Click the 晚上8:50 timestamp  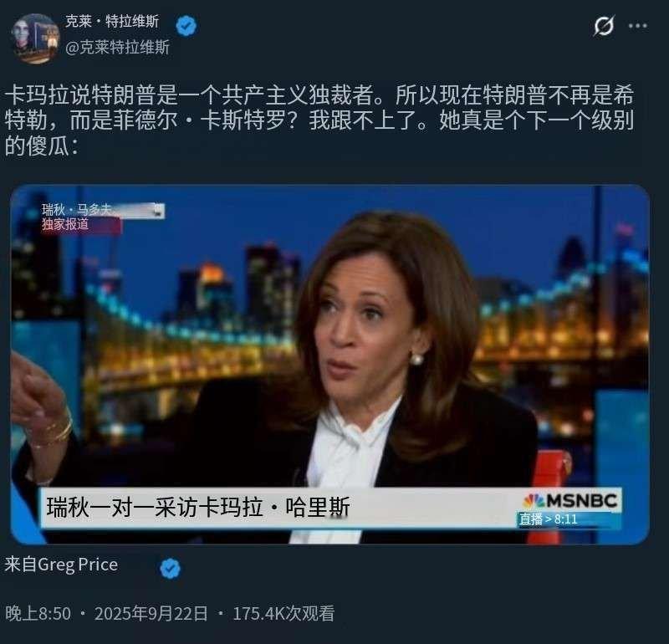coord(38,614)
